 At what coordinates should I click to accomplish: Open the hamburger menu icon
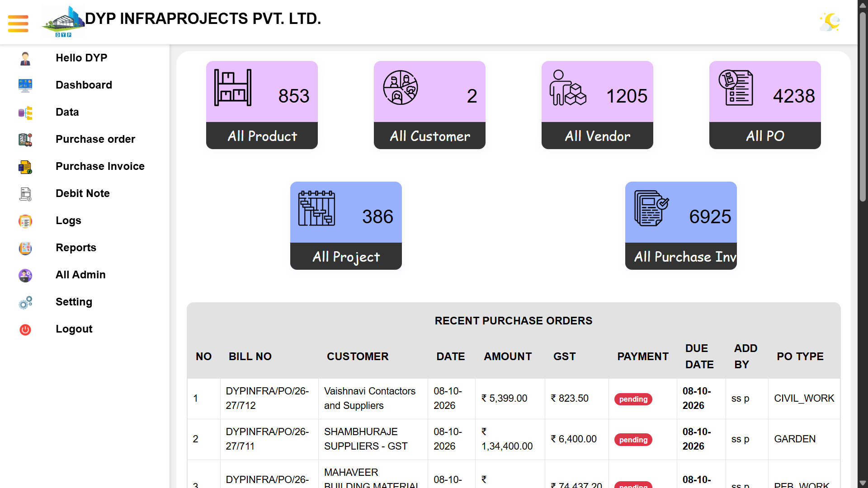coord(18,23)
